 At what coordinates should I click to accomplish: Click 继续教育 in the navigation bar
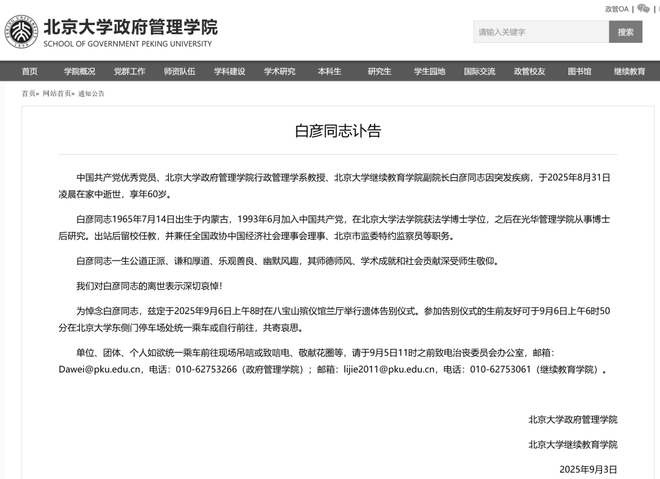click(629, 71)
